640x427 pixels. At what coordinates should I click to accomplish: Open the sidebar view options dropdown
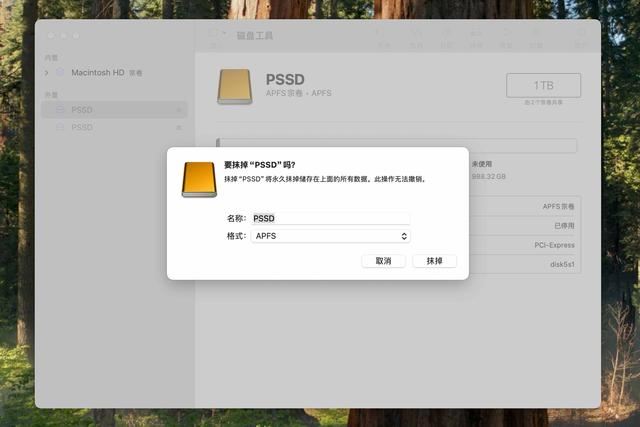pyautogui.click(x=217, y=34)
